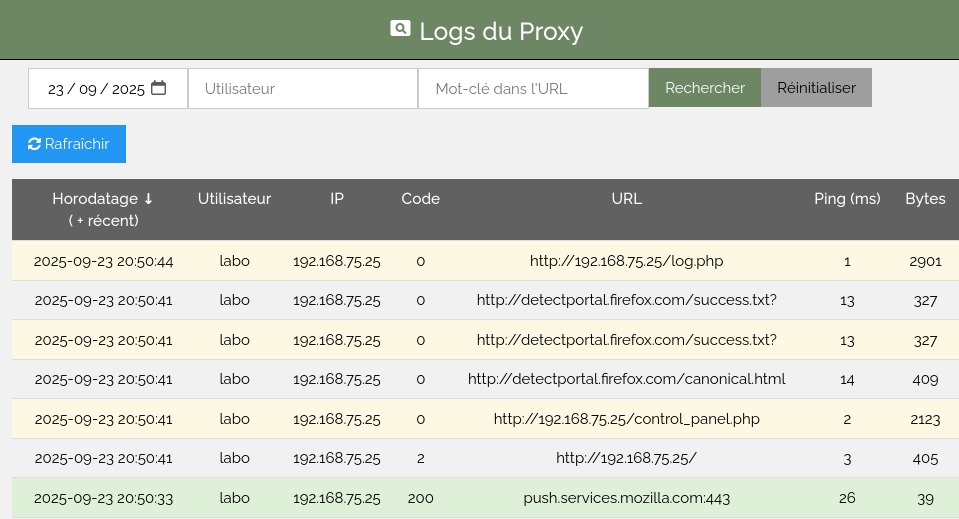Click the push.services.mozilla.com:443 row URL

pyautogui.click(x=626, y=498)
